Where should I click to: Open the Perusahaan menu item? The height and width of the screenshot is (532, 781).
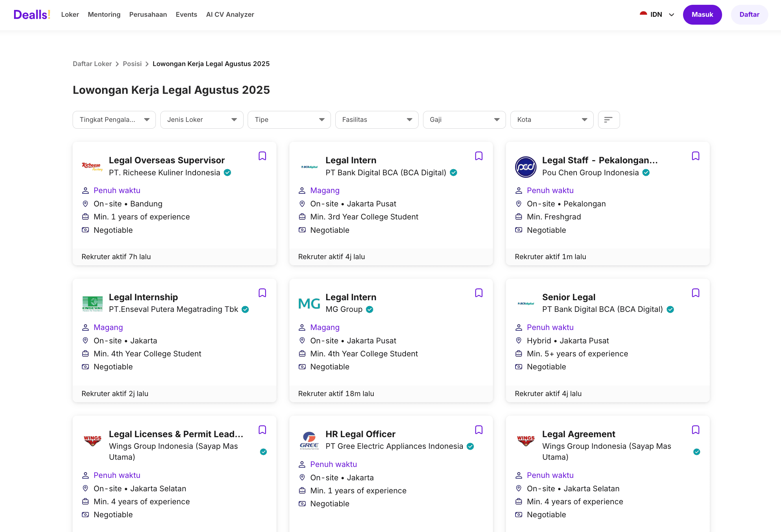click(x=148, y=15)
